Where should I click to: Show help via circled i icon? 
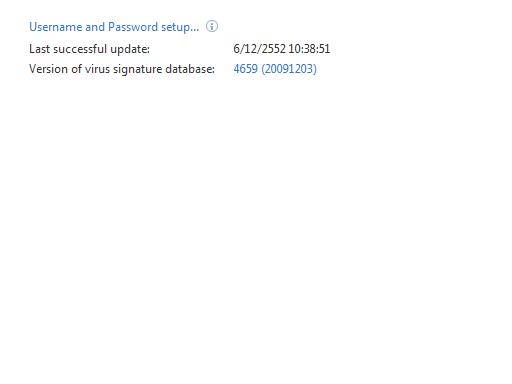pyautogui.click(x=212, y=26)
